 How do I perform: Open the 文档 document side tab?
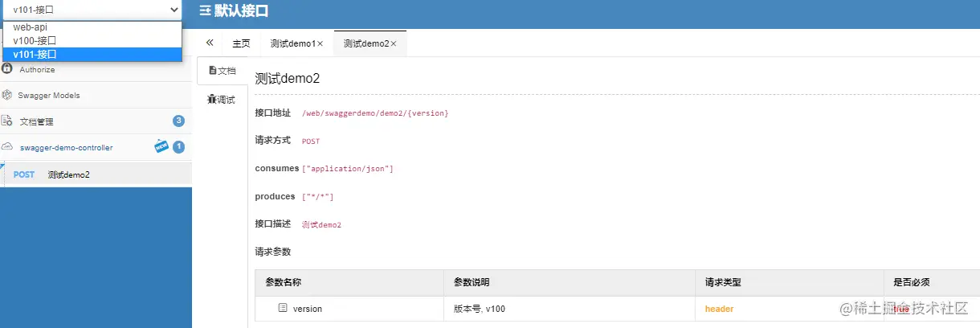(222, 71)
